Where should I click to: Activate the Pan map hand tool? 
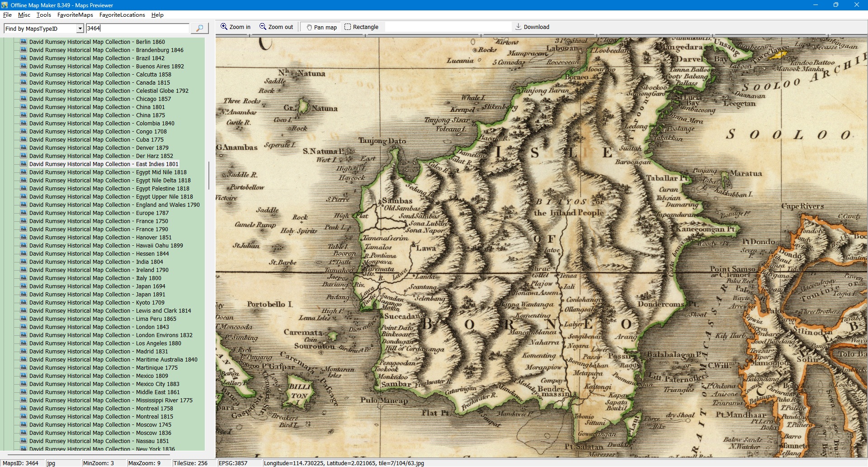(321, 27)
